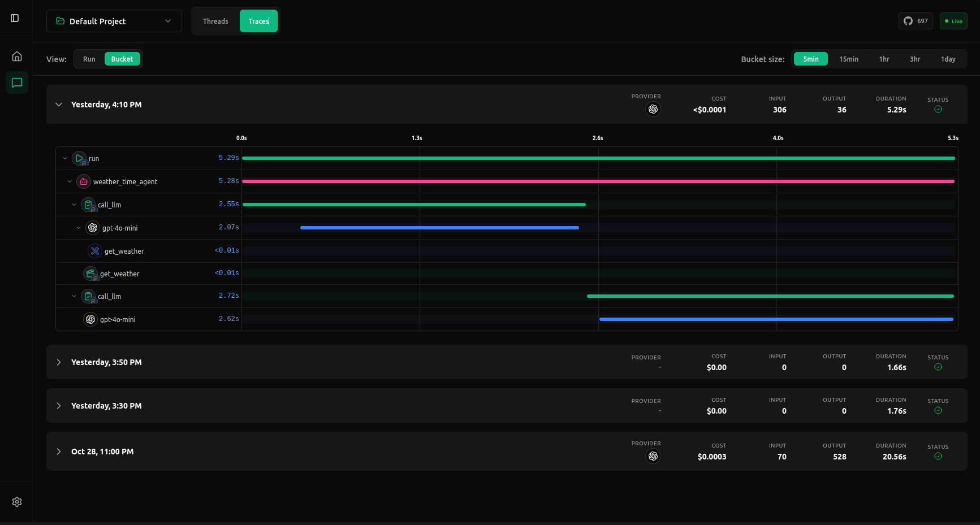Click the get_weather tool icon under gpt-4o-mini

tap(95, 251)
